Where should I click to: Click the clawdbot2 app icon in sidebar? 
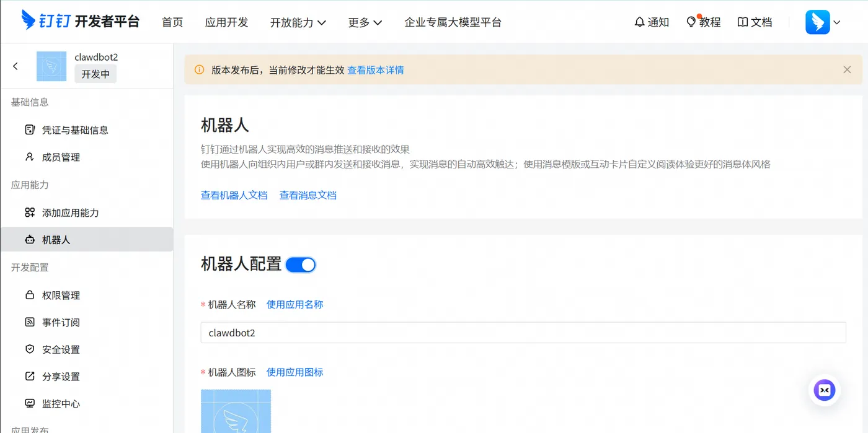click(x=51, y=66)
